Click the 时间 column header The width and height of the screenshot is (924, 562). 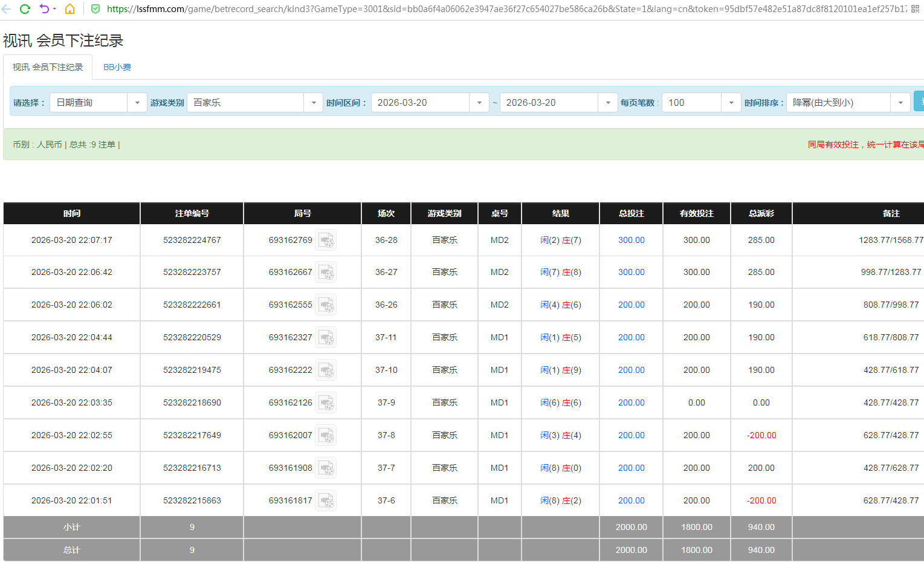72,213
